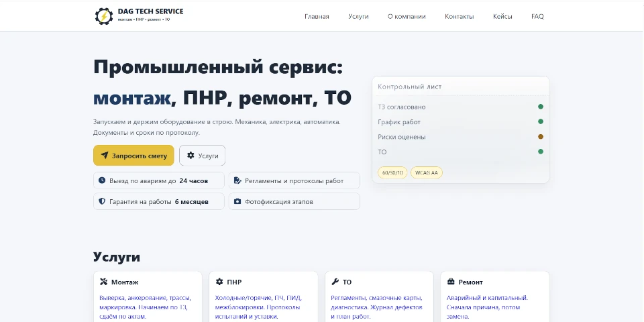Navigate to the Кейсы page
This screenshot has width=644, height=322.
pyautogui.click(x=502, y=17)
